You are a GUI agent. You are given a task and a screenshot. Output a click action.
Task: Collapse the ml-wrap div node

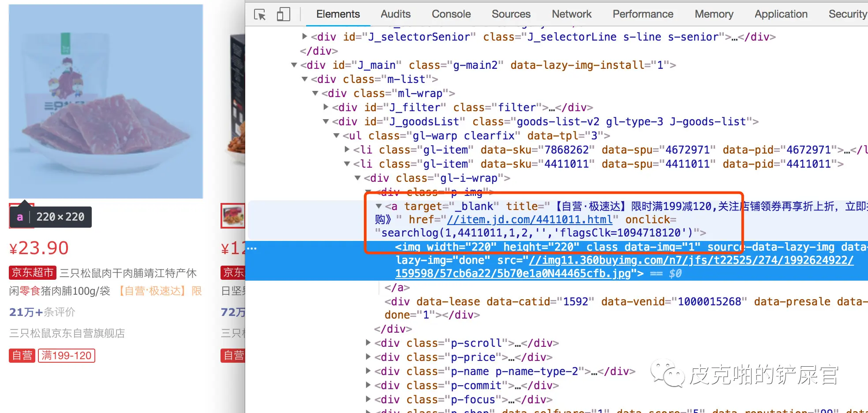(x=315, y=93)
